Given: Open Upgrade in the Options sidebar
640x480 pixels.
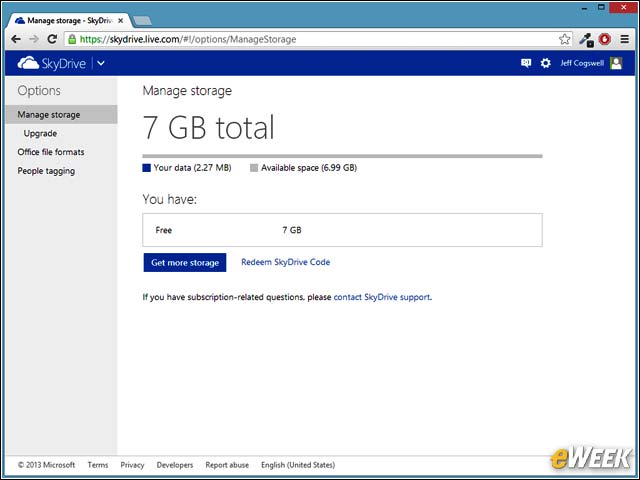Looking at the screenshot, I should point(40,133).
